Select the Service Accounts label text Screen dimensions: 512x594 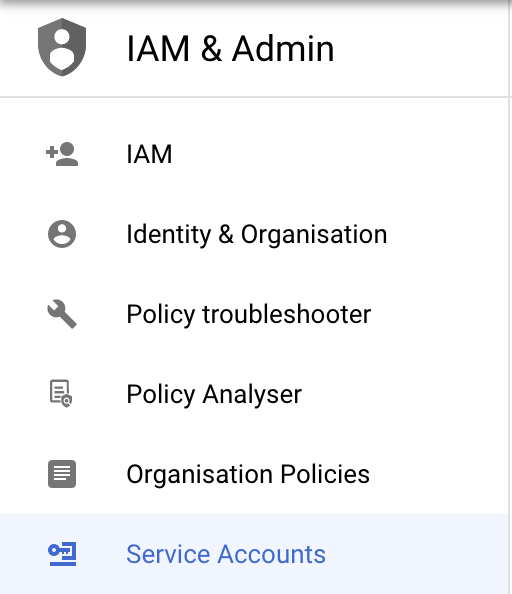point(226,554)
